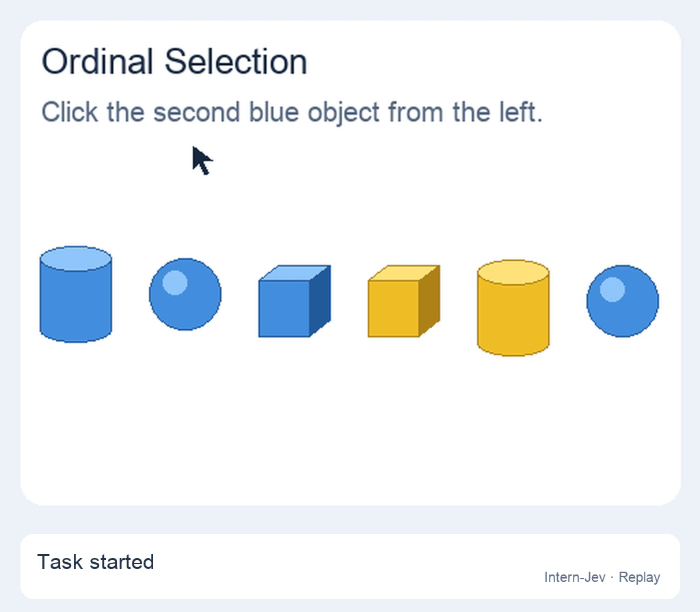The image size is (700, 612).
Task: Click the light-blue top of the blue cylinder
Action: pyautogui.click(x=76, y=258)
